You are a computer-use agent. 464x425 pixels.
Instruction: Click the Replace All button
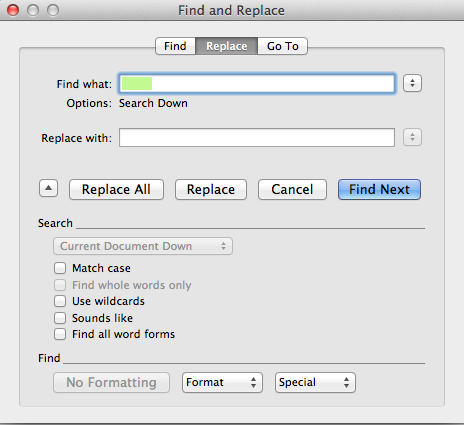116,189
